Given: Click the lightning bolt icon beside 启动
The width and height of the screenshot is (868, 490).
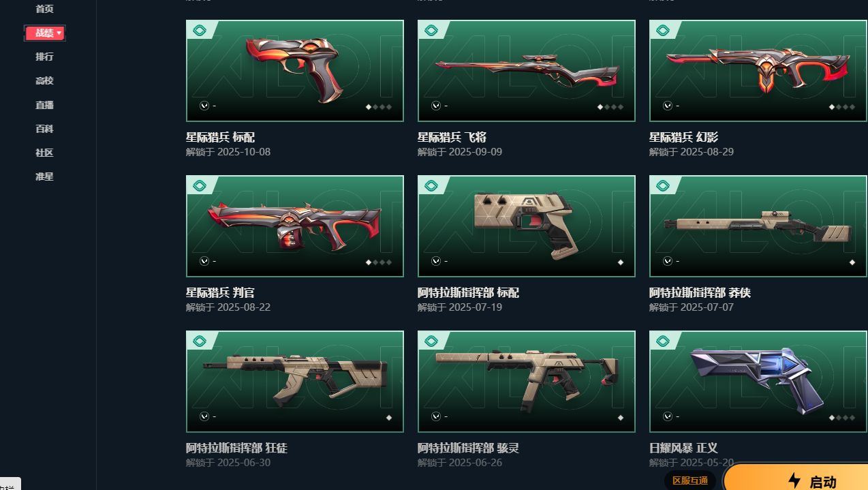Looking at the screenshot, I should [794, 481].
